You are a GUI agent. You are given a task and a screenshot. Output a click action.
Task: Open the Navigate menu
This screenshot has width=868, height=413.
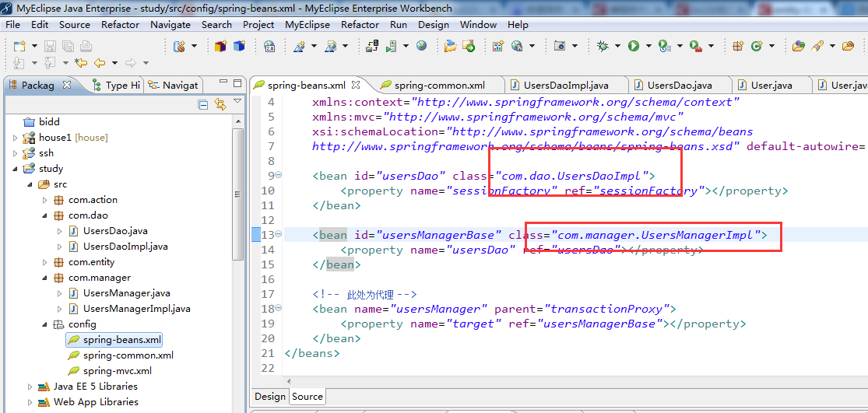click(170, 25)
